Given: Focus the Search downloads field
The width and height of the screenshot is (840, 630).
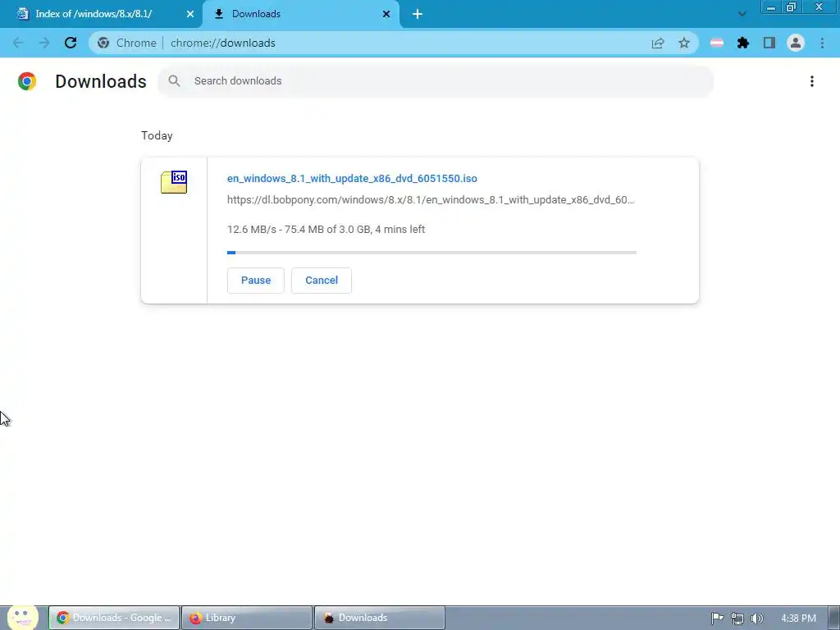Looking at the screenshot, I should [x=435, y=81].
